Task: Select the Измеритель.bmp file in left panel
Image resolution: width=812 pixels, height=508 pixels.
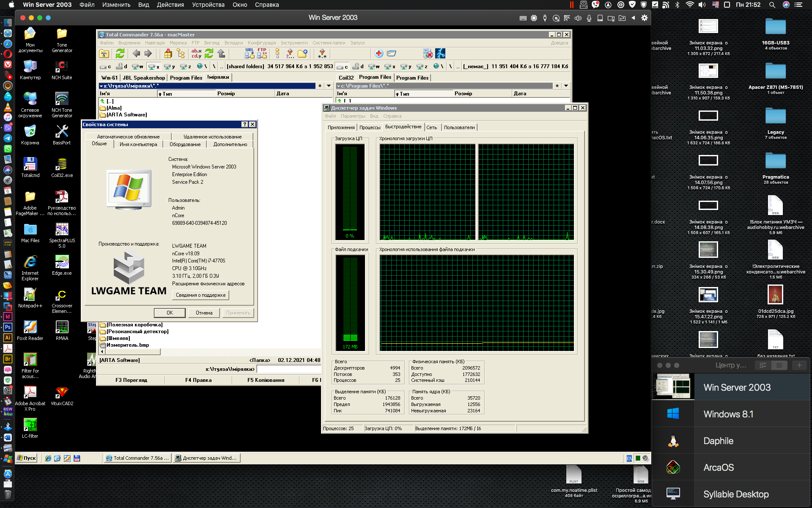Action: pyautogui.click(x=124, y=345)
